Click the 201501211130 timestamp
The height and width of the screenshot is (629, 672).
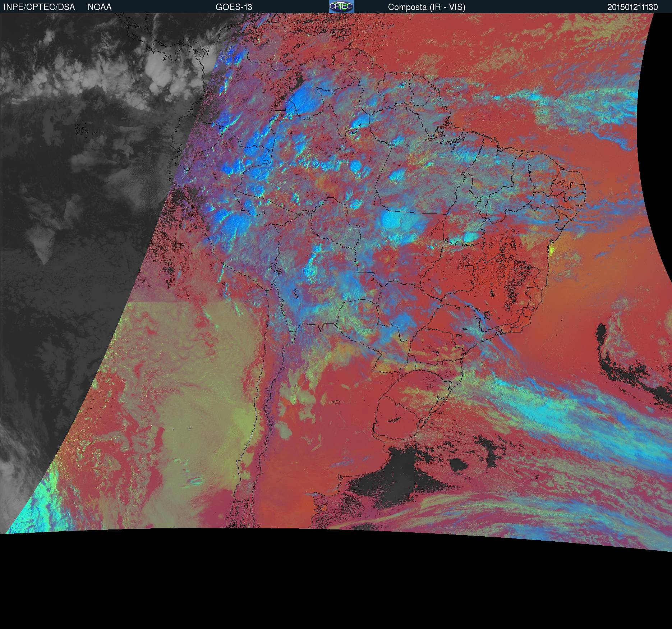pyautogui.click(x=632, y=7)
